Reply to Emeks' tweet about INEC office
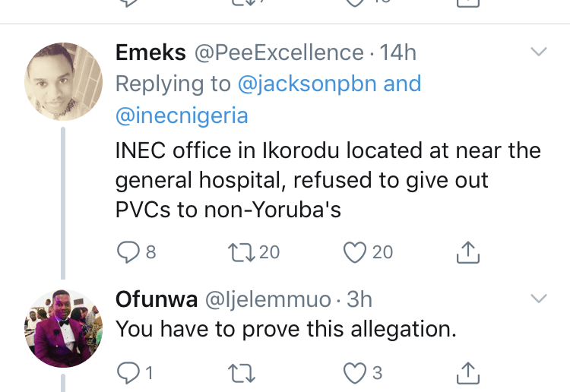Image resolution: width=570 pixels, height=392 pixels. pyautogui.click(x=128, y=252)
